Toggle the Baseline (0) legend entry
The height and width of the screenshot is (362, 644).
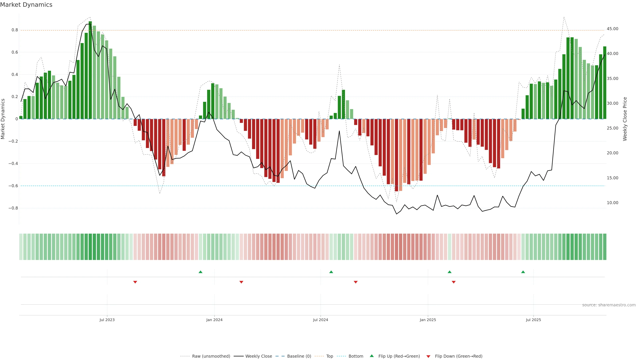coord(299,356)
